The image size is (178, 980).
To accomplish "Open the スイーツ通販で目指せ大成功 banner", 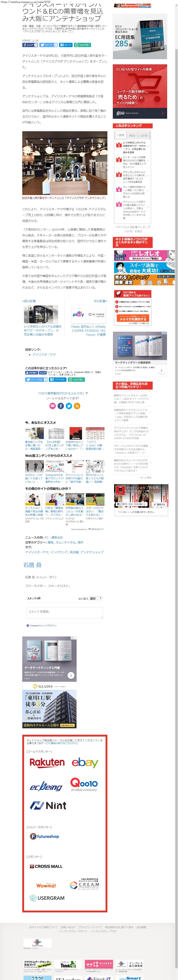I will (145, 267).
